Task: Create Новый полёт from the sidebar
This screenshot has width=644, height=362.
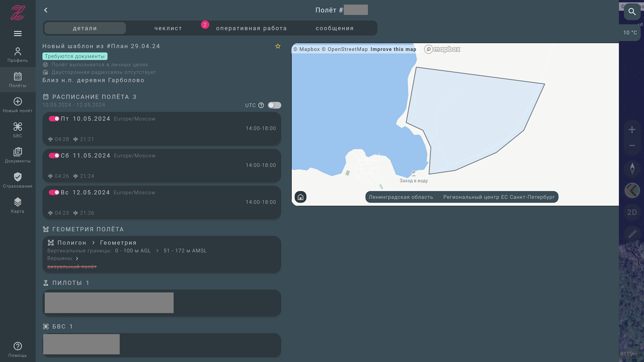Action: click(18, 105)
